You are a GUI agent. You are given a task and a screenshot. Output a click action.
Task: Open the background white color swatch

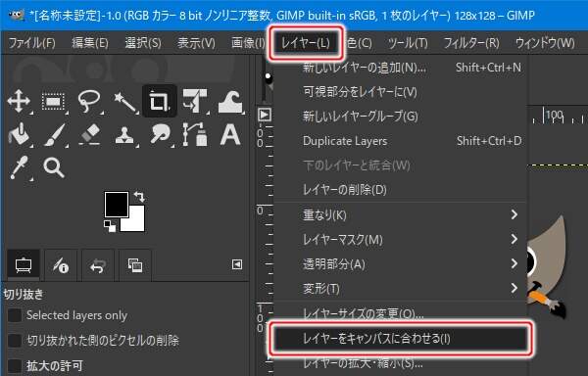137,224
